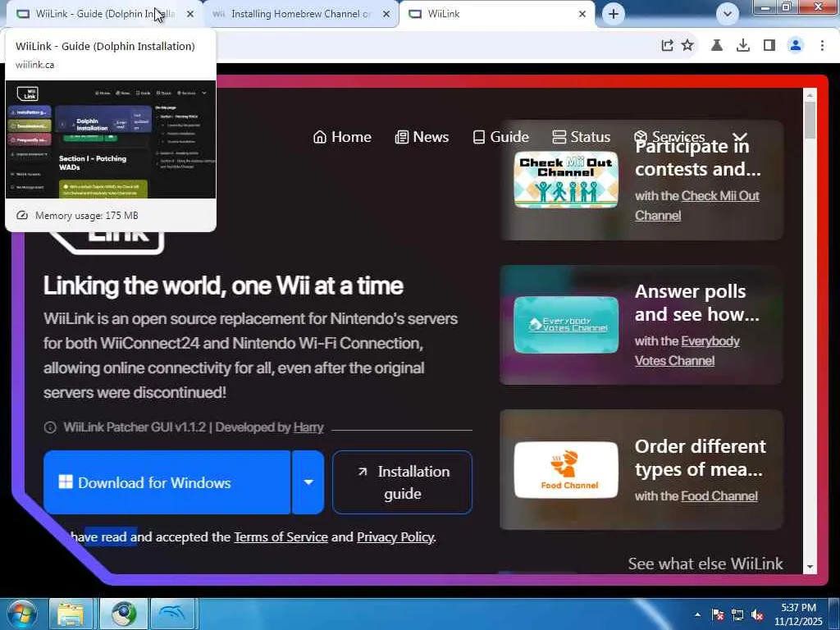The height and width of the screenshot is (630, 840).
Task: Open the Chrome taskbar icon
Action: pyautogui.click(x=124, y=614)
